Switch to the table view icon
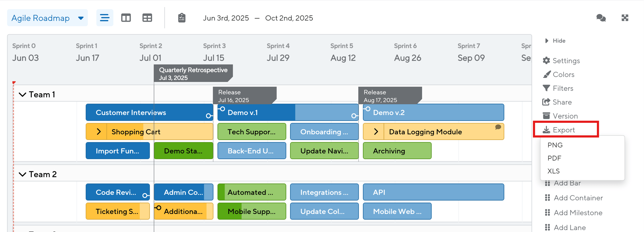The image size is (644, 232). point(147,18)
